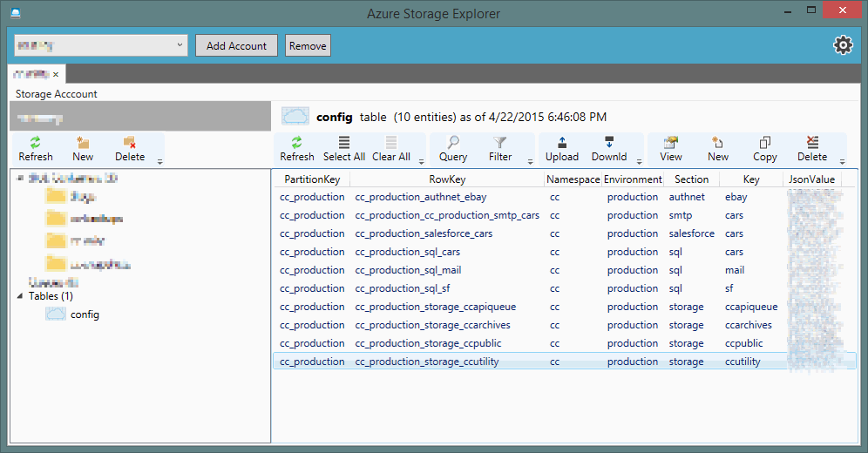Select row cc_production_sql_sf
The width and height of the screenshot is (868, 453).
point(565,288)
